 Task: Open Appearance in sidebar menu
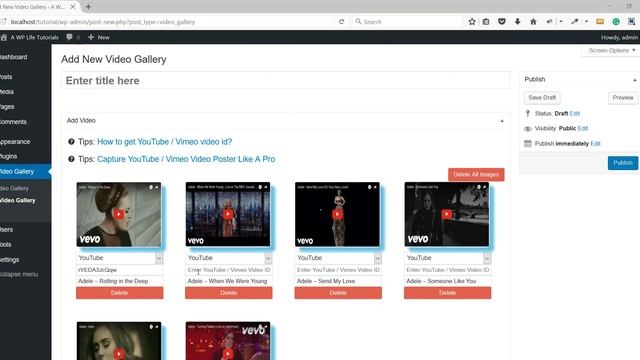(15, 142)
